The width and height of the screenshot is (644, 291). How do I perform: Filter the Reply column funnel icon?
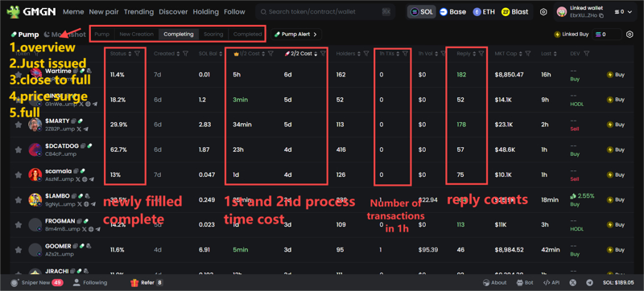click(481, 53)
